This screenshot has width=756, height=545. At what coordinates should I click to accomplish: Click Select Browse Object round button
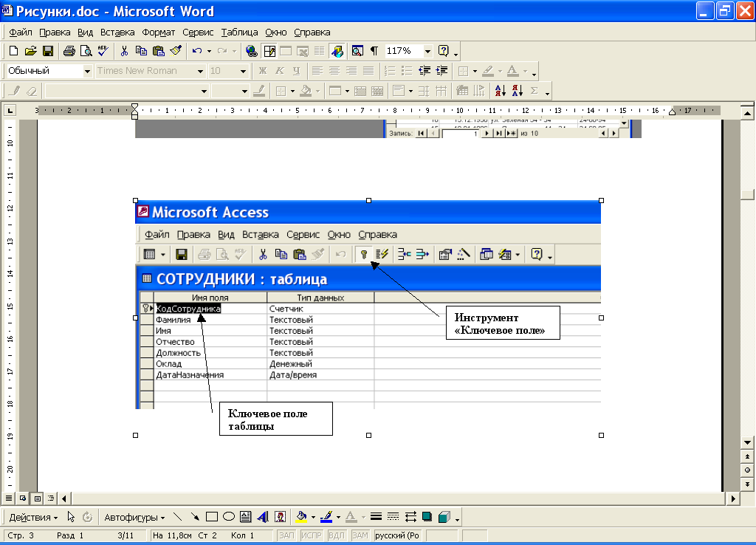pyautogui.click(x=747, y=470)
